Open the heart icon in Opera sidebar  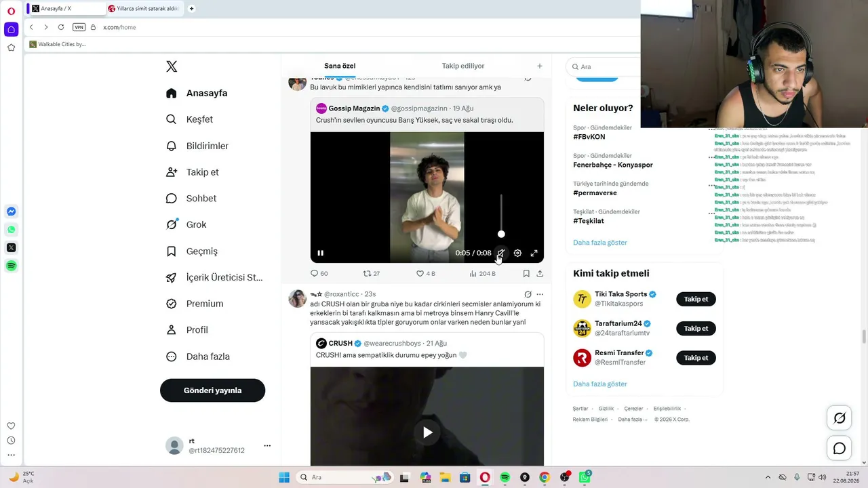tap(11, 426)
